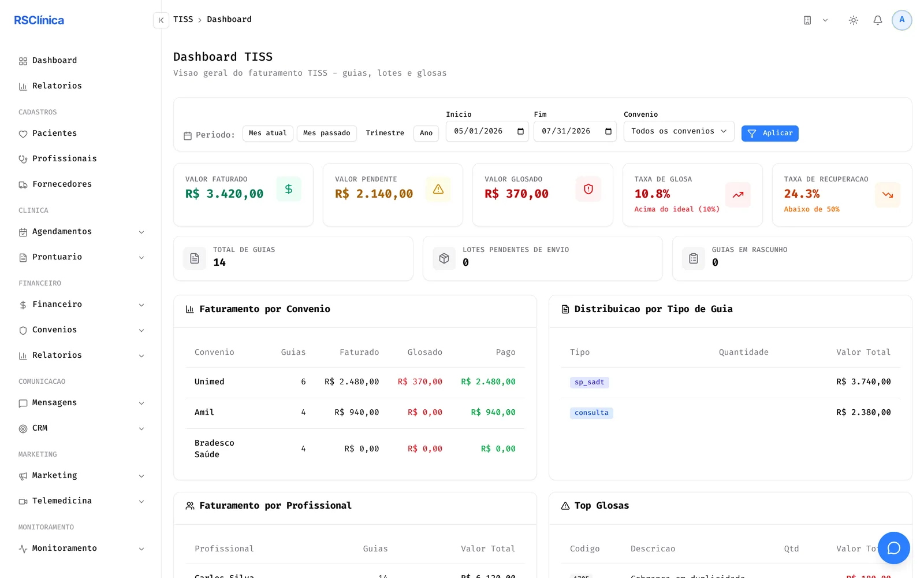924x578 pixels.
Task: Expand the CRM menu
Action: [81, 428]
